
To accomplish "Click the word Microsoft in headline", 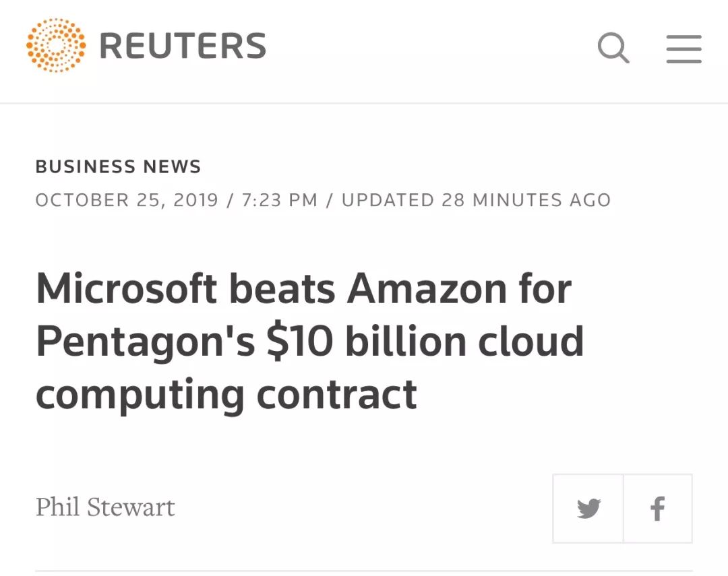I will coord(127,288).
